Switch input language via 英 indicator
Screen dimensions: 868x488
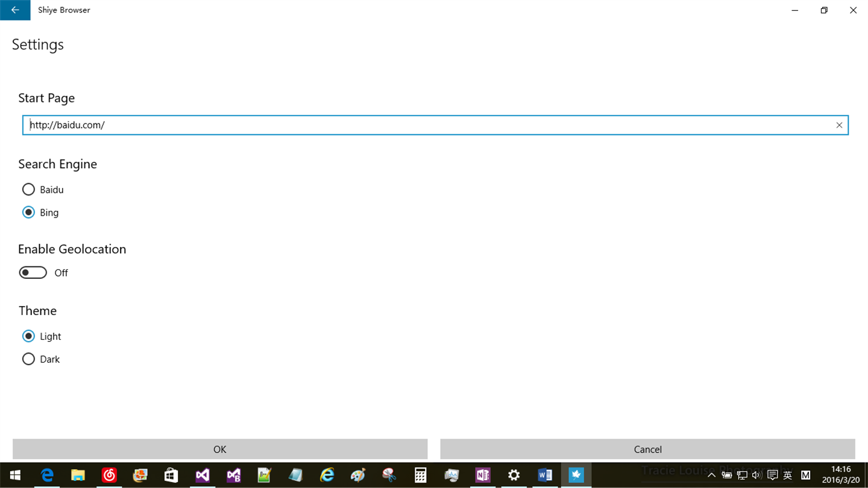(787, 475)
